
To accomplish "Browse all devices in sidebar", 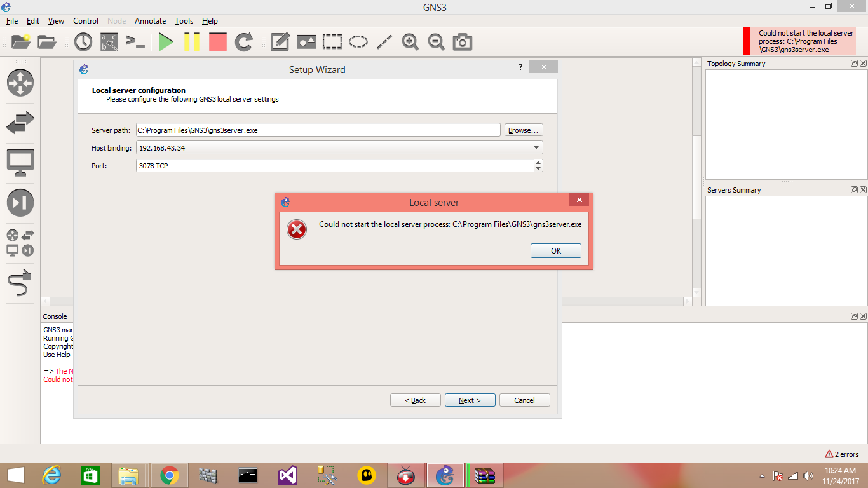I will [x=20, y=243].
